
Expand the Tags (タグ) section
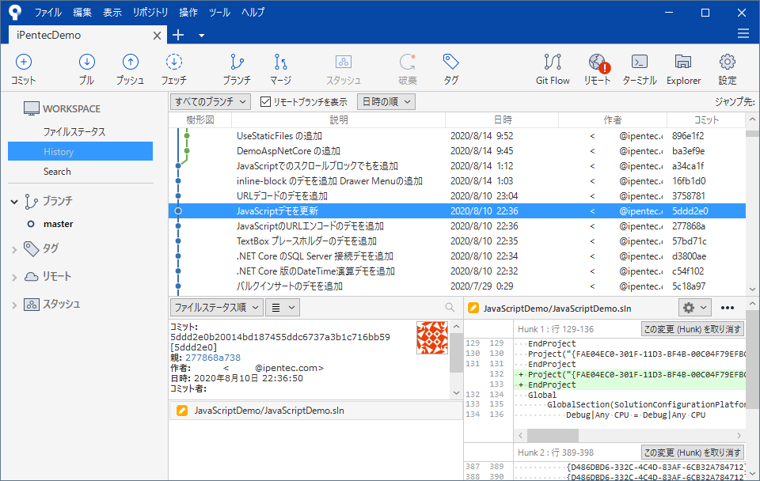(x=14, y=250)
